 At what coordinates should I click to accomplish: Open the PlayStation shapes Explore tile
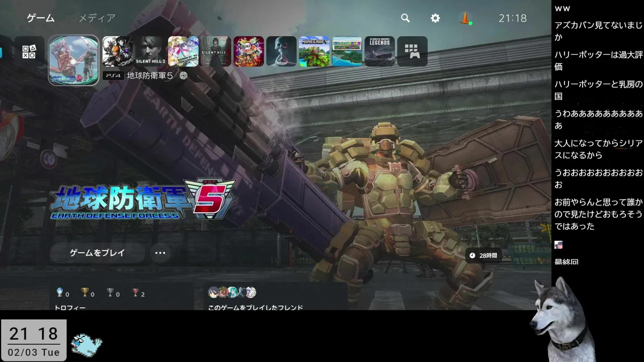point(29,51)
